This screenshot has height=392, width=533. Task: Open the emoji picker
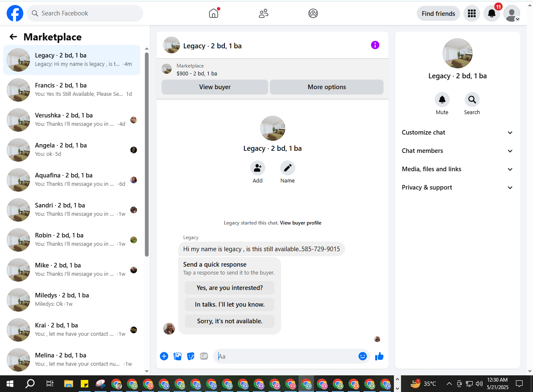pyautogui.click(x=363, y=356)
